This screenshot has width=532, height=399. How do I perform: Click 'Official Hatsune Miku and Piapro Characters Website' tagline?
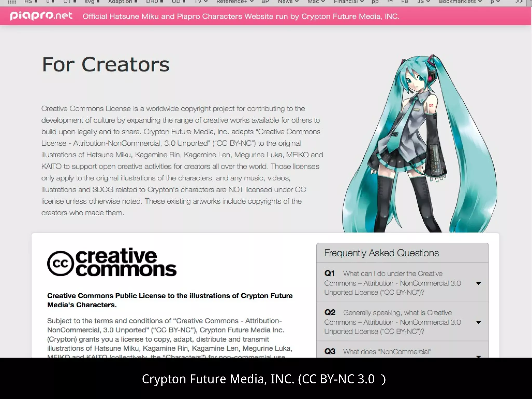click(x=241, y=16)
